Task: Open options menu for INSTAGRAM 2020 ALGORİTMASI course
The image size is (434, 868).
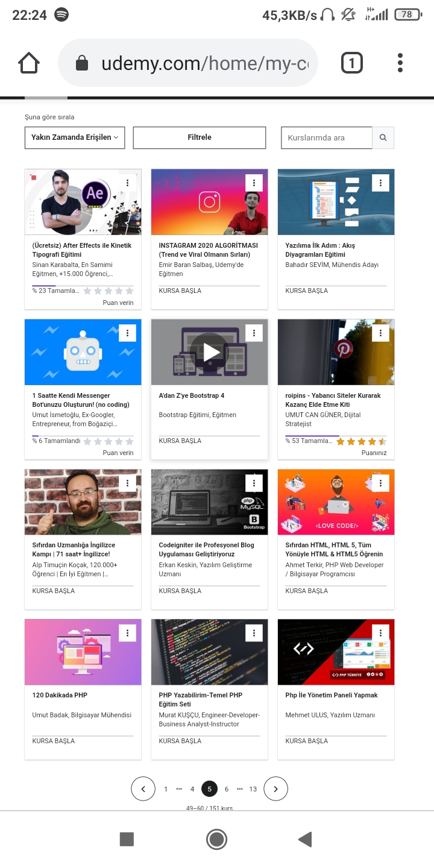Action: [x=254, y=183]
